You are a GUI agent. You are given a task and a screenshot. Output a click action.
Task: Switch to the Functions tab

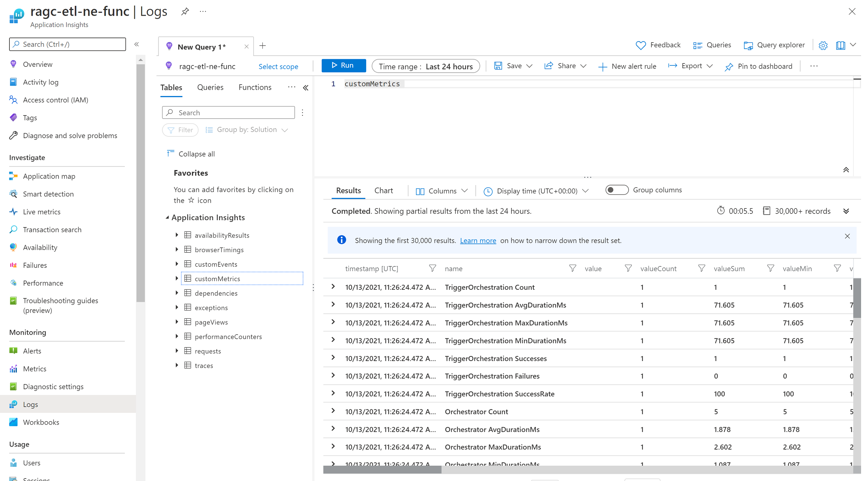(x=255, y=87)
